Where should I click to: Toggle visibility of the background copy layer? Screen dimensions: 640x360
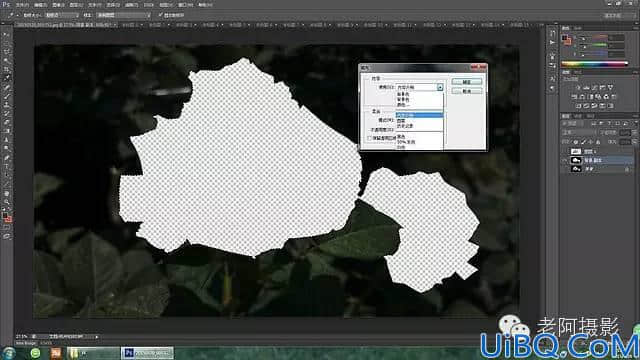pos(565,160)
